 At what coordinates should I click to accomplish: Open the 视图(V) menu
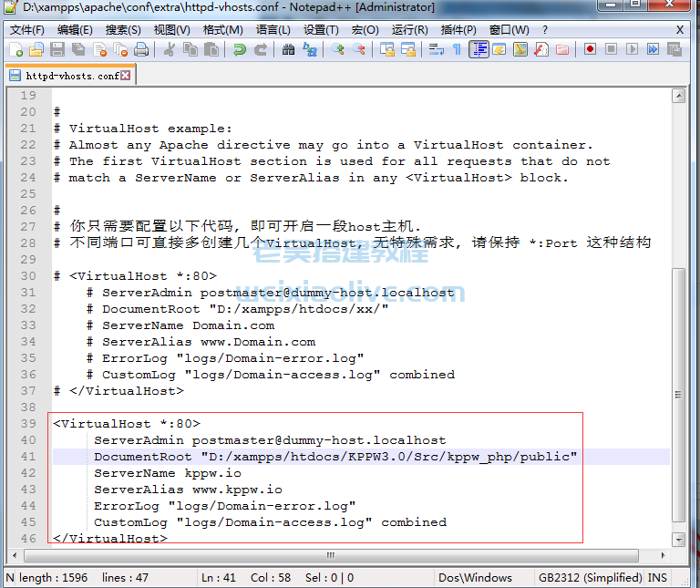click(172, 30)
